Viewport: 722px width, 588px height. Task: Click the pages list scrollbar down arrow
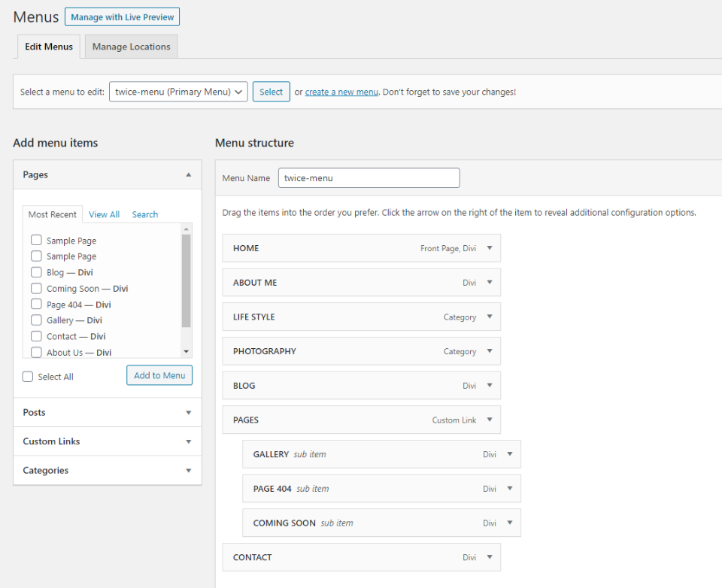(x=187, y=352)
